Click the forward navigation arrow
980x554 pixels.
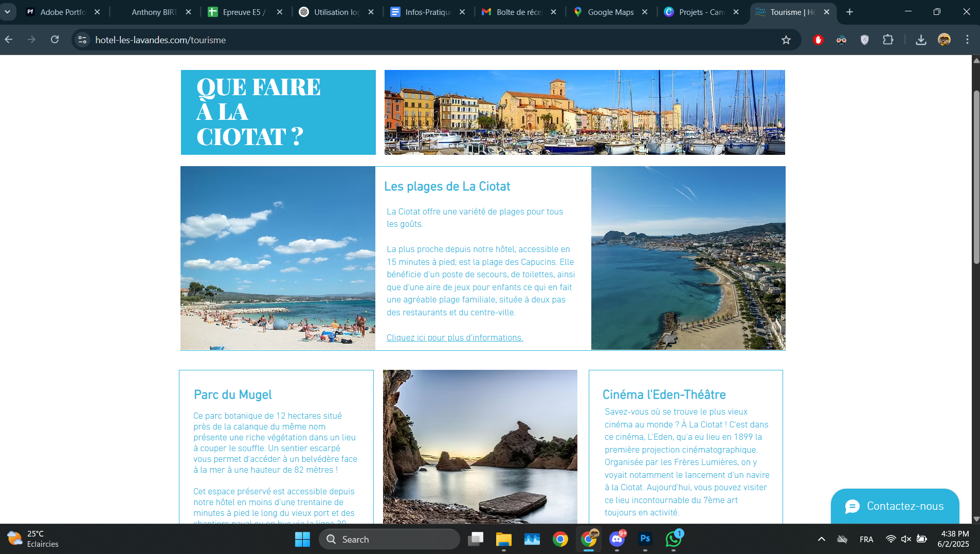point(31,40)
